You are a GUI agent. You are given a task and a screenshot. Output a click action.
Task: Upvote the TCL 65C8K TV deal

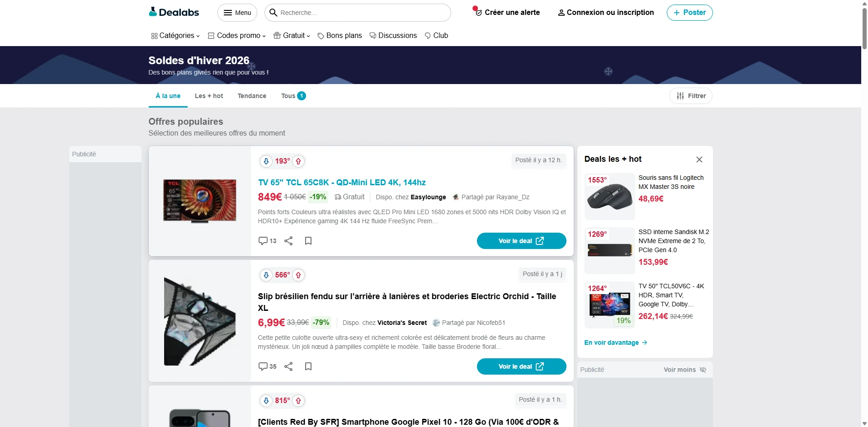click(x=298, y=161)
